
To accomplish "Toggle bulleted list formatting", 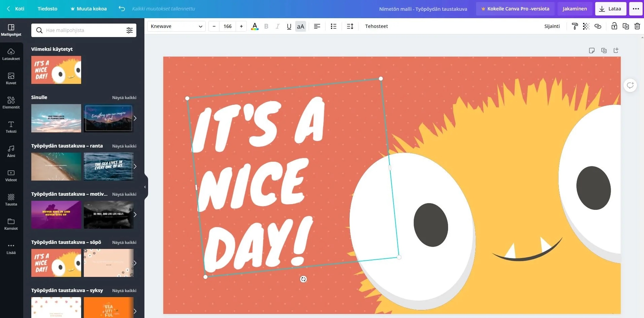I will [334, 26].
